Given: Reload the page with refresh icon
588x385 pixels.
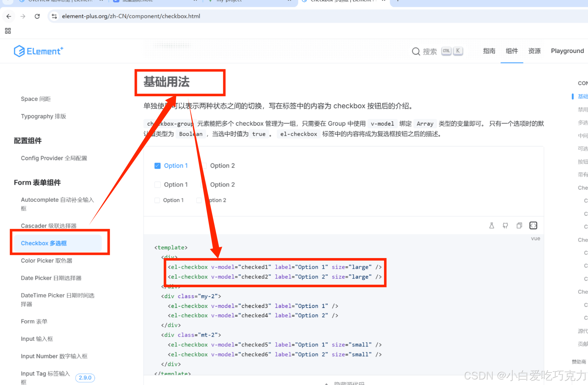Looking at the screenshot, I should (x=37, y=16).
